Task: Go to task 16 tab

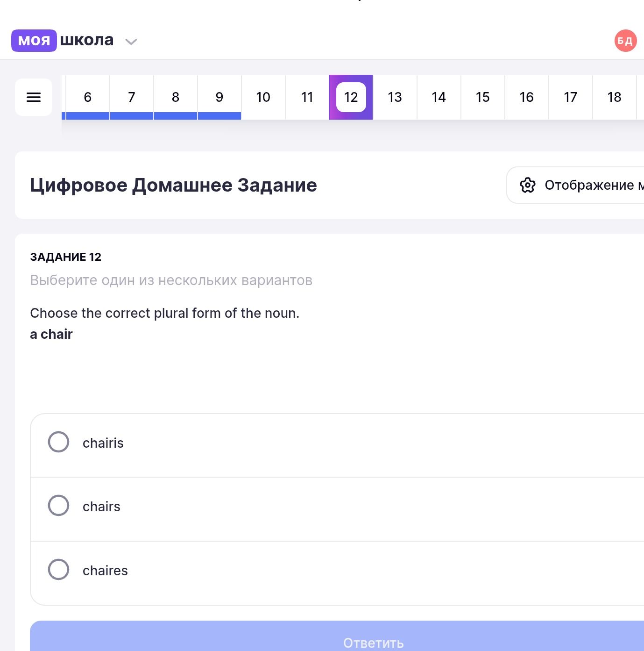Action: click(x=527, y=97)
